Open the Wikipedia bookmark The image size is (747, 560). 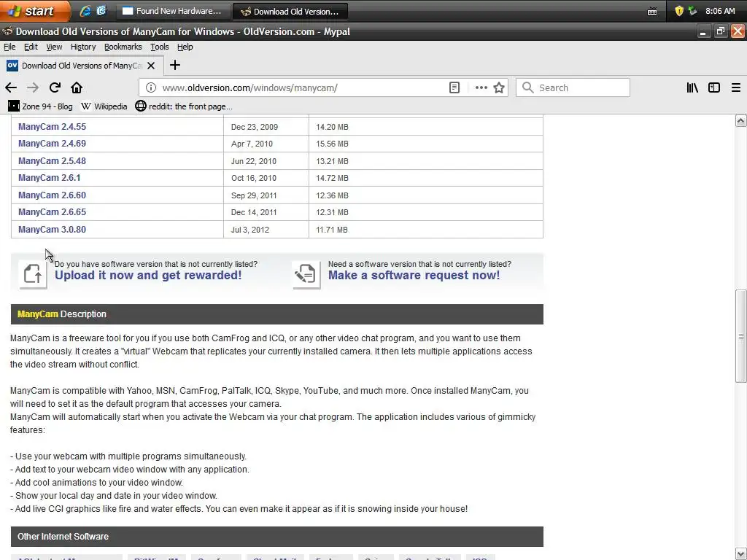[x=104, y=106]
